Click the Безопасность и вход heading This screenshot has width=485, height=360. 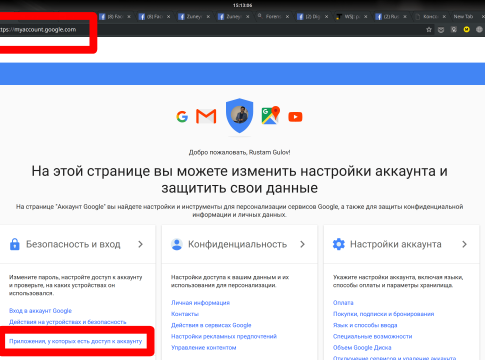(73, 244)
